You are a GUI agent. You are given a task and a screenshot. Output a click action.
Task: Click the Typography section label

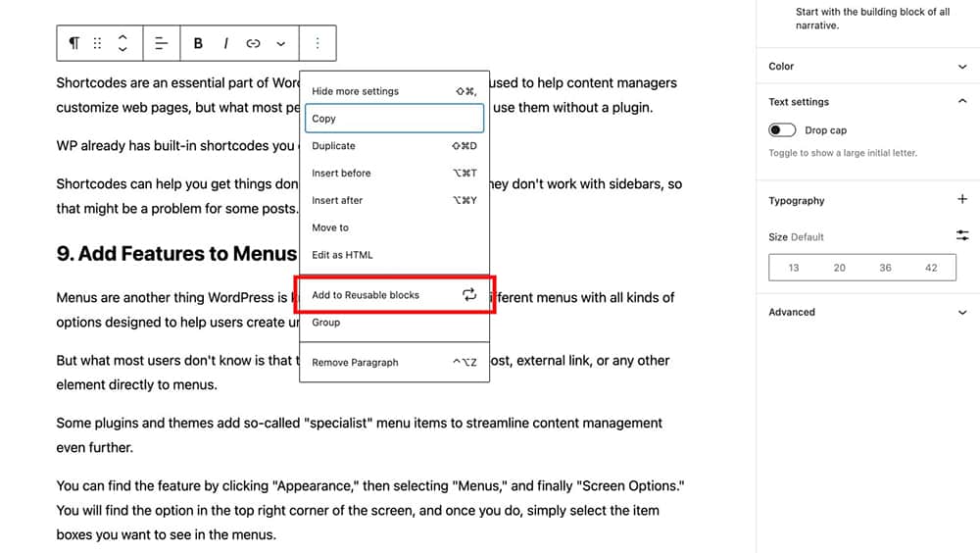tap(796, 201)
